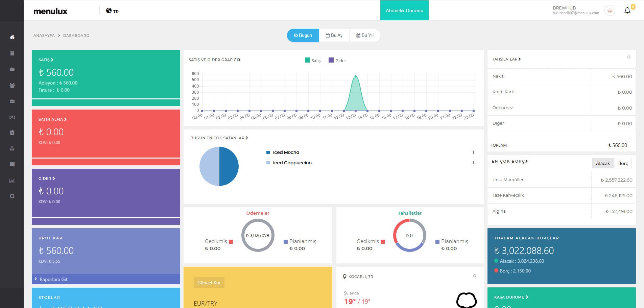Toggle Iced Mocha in pie chart legend
The image size is (644, 308).
[x=286, y=152]
